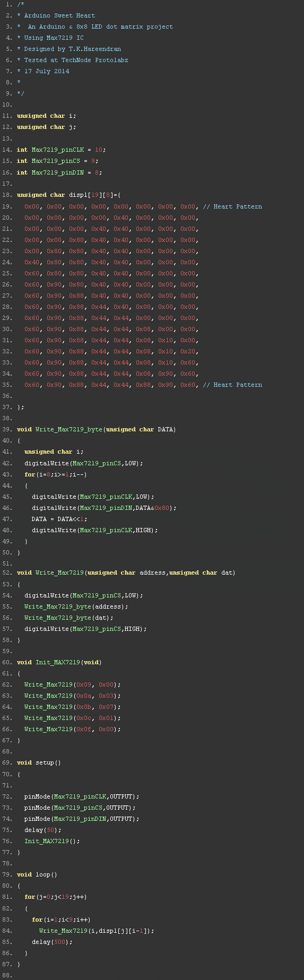Click the data row on line 32 ending 0x20
The image size is (304, 980).
pyautogui.click(x=111, y=351)
